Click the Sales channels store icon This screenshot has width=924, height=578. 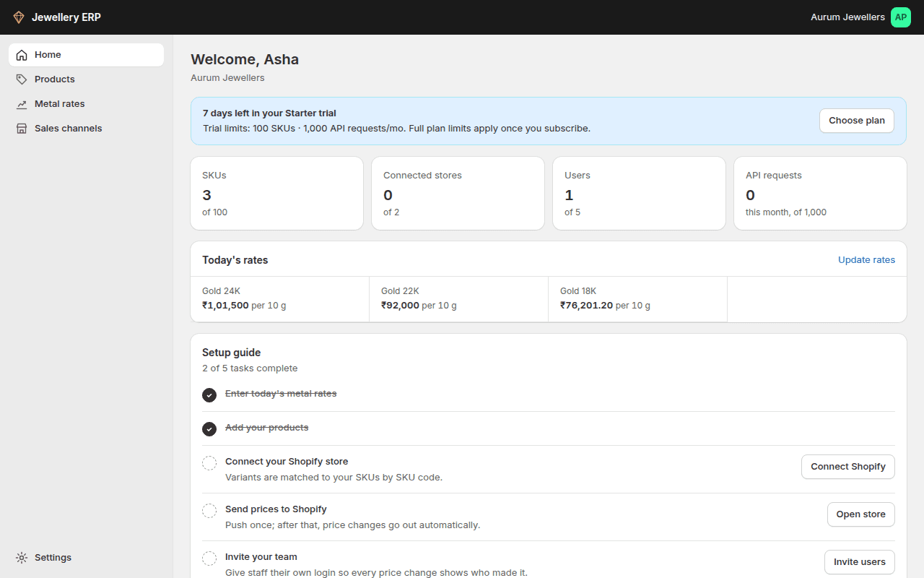pyautogui.click(x=22, y=129)
